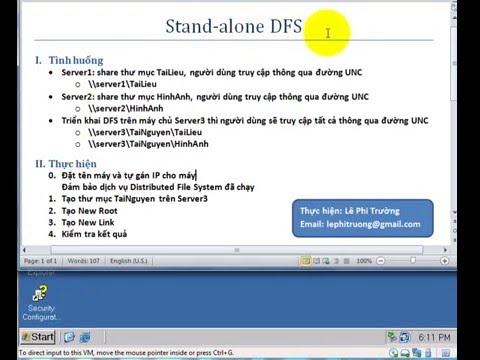The image size is (480, 360).
Task: Switch to Draft view
Action: click(x=346, y=261)
